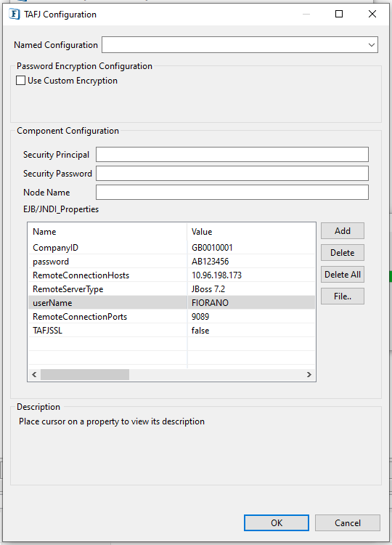Focus the Security Principal input field
The image size is (392, 545).
[x=232, y=155]
